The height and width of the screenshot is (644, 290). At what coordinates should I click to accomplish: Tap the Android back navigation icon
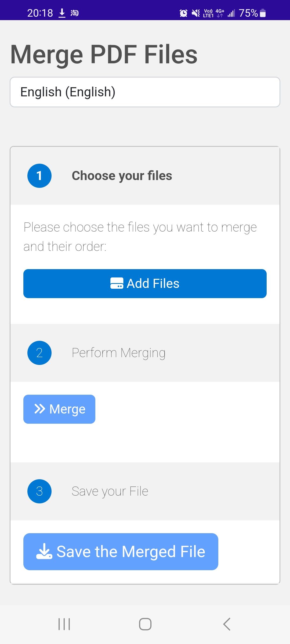click(227, 624)
